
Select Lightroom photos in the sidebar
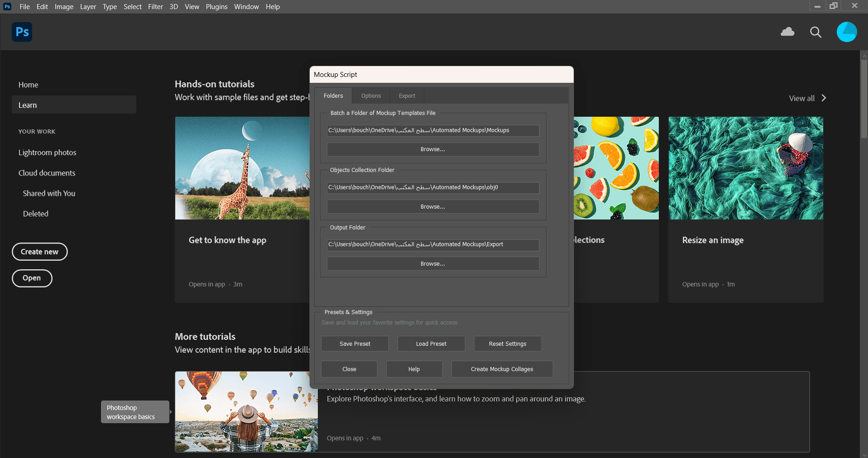[47, 153]
